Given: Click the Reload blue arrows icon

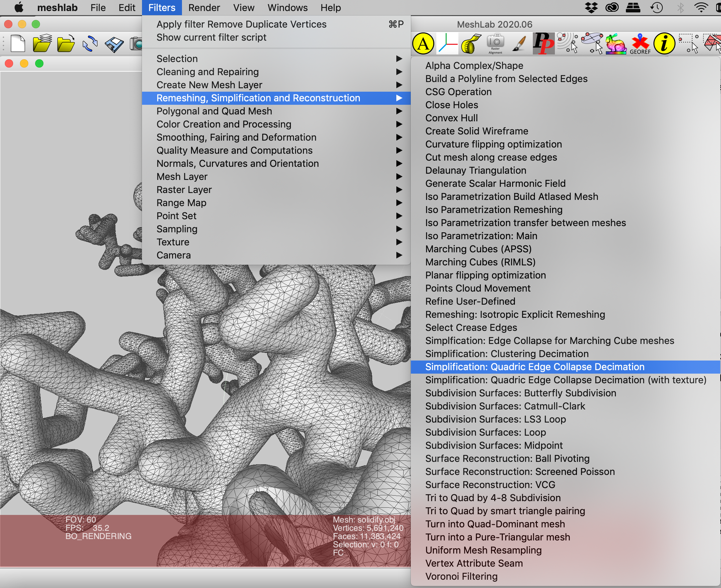Looking at the screenshot, I should point(90,44).
